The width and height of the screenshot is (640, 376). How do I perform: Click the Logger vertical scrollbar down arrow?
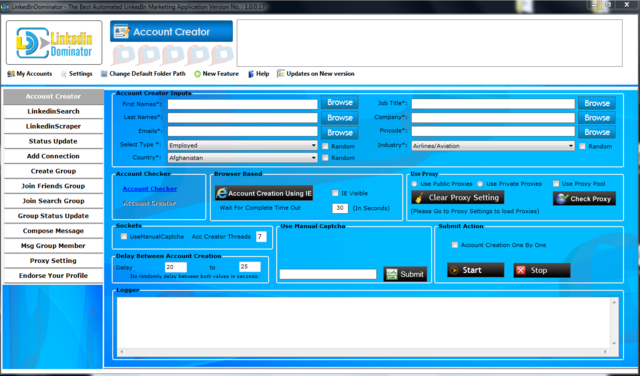click(614, 344)
